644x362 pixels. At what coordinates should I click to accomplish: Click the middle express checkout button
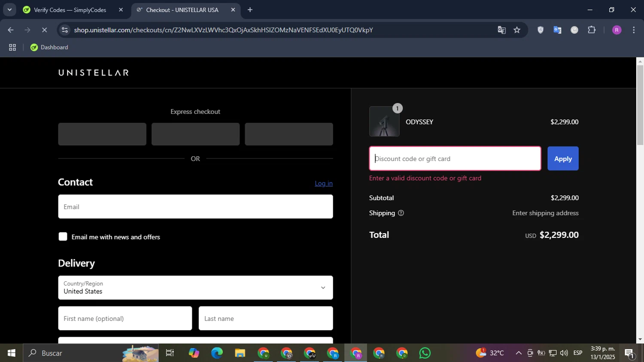click(195, 134)
